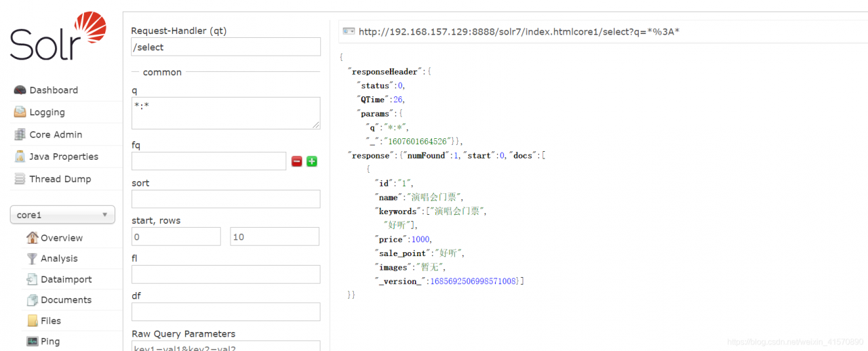Click the fq filter query field
The height and width of the screenshot is (351, 868).
pyautogui.click(x=209, y=161)
